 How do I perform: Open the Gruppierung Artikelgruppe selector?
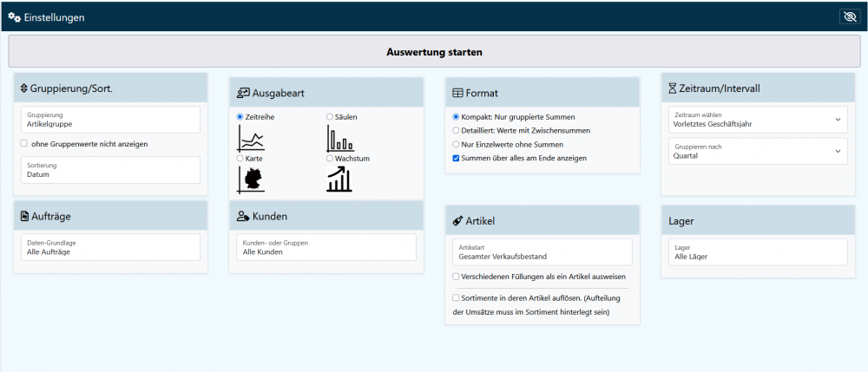[x=110, y=120]
